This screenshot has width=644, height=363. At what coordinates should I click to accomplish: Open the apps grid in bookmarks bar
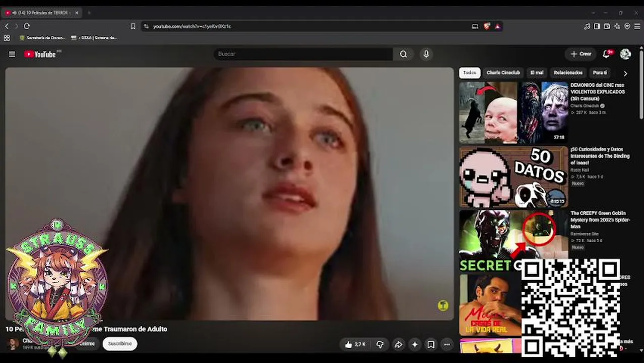click(x=7, y=38)
